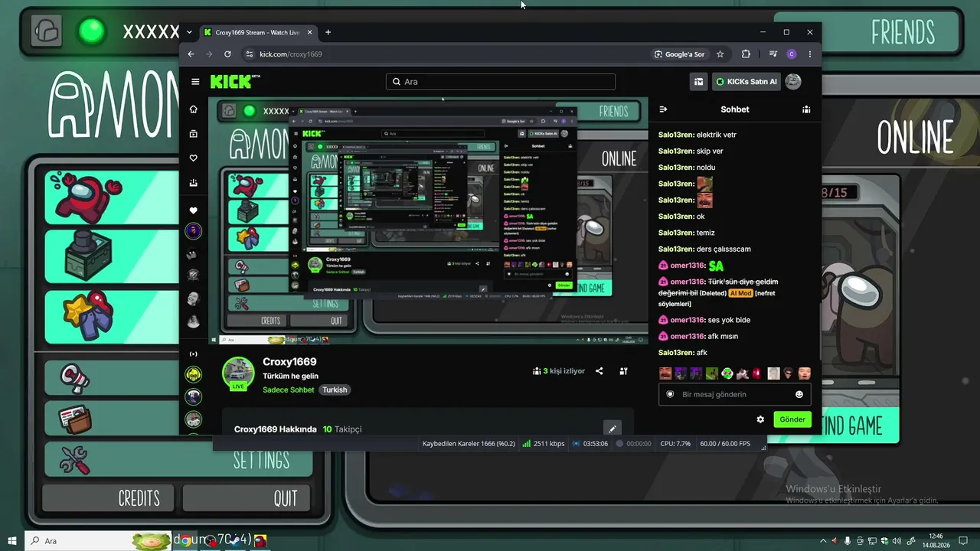Click the filled white heart in Kick sidebar

point(194,210)
